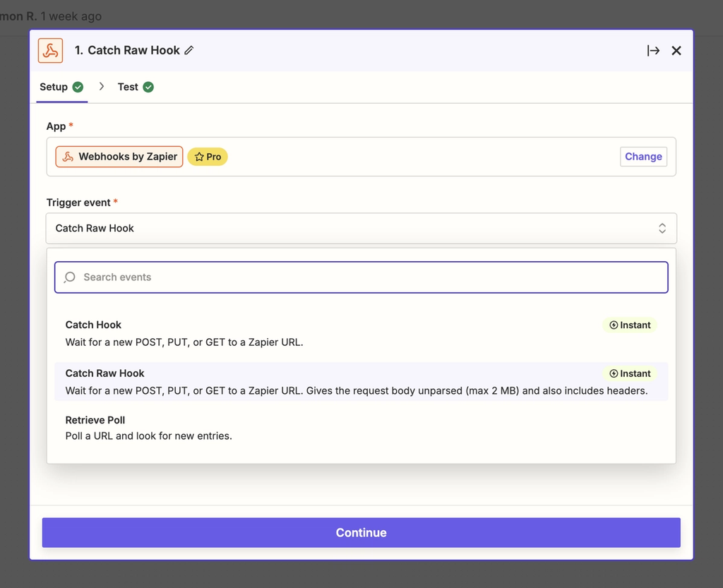Open the Setup tab

62,87
